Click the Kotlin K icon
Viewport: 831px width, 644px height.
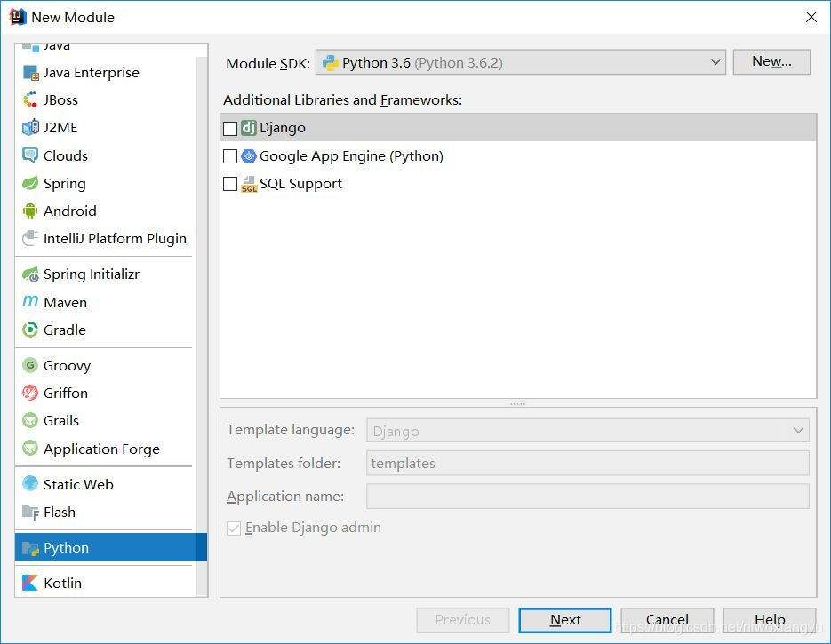30,583
